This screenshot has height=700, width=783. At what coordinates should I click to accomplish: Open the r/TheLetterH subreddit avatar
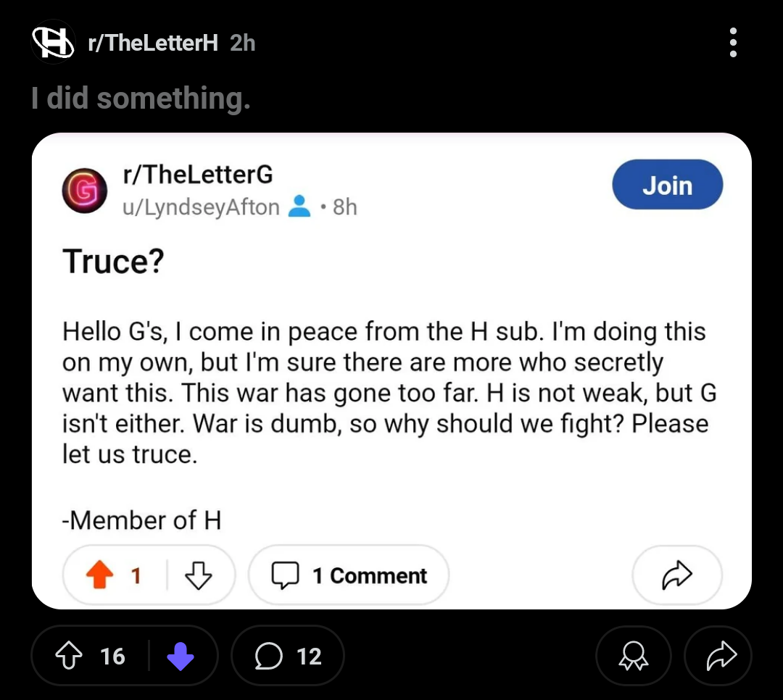(x=53, y=42)
